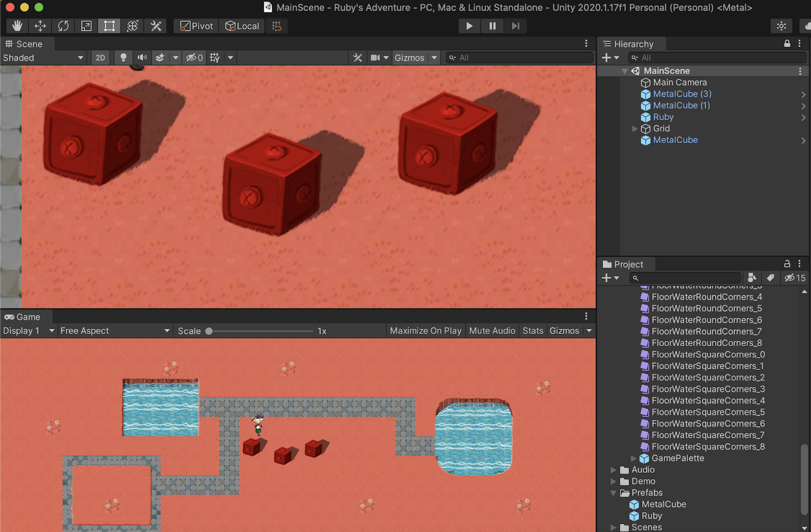The height and width of the screenshot is (532, 811).
Task: Open Display 1 dropdown
Action: (x=28, y=331)
